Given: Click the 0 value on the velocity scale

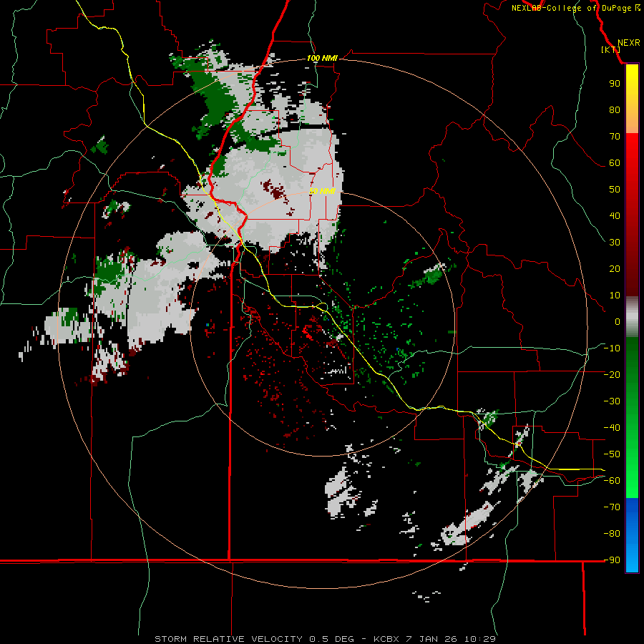Looking at the screenshot, I should tap(618, 322).
